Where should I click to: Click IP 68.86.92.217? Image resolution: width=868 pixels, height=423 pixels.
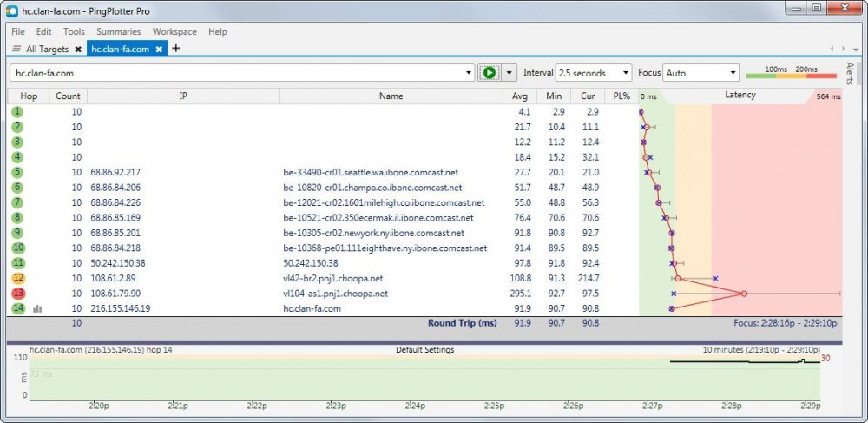(x=115, y=172)
